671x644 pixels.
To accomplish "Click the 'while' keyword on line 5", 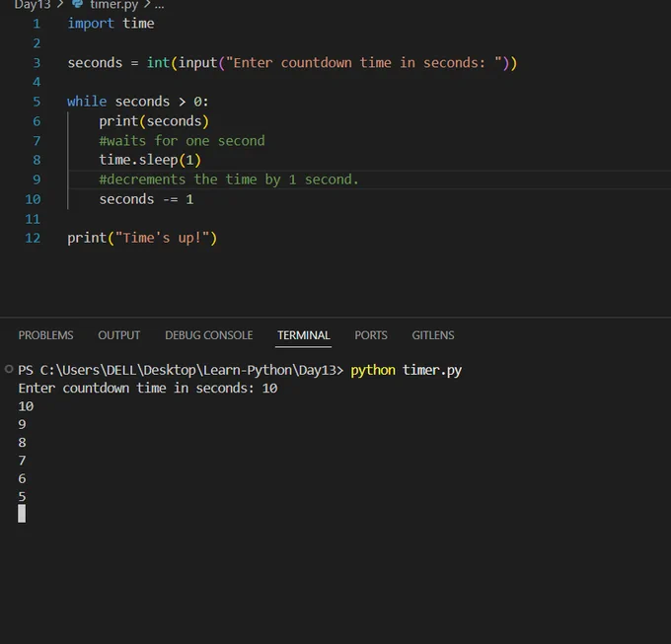I will pyautogui.click(x=87, y=102).
